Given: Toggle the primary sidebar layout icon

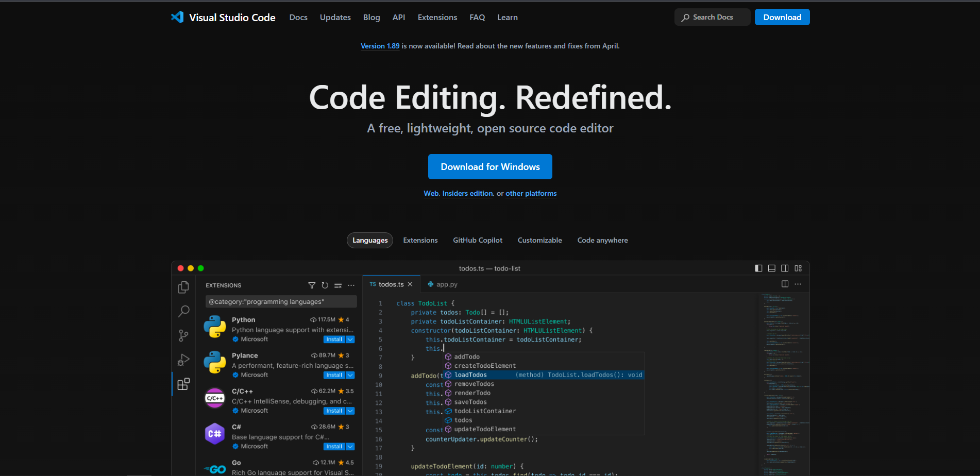Looking at the screenshot, I should (758, 268).
